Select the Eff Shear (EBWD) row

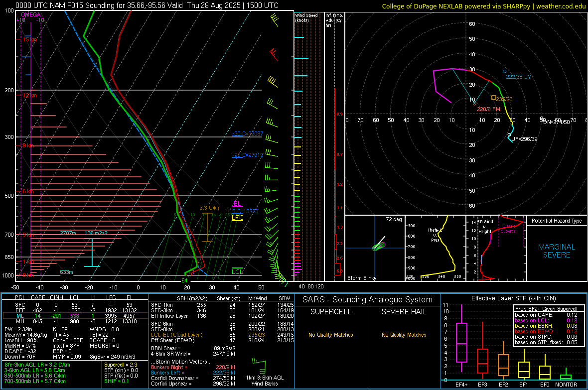tap(222, 341)
